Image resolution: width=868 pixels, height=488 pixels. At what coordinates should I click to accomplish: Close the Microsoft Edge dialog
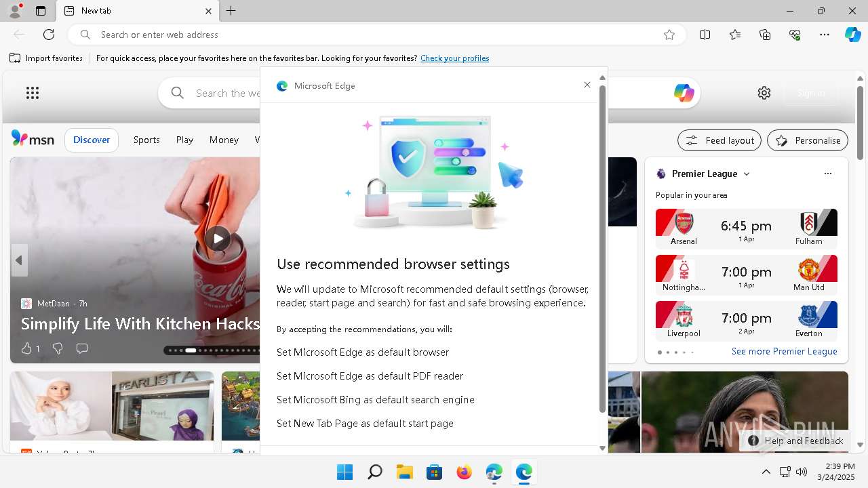pos(587,85)
